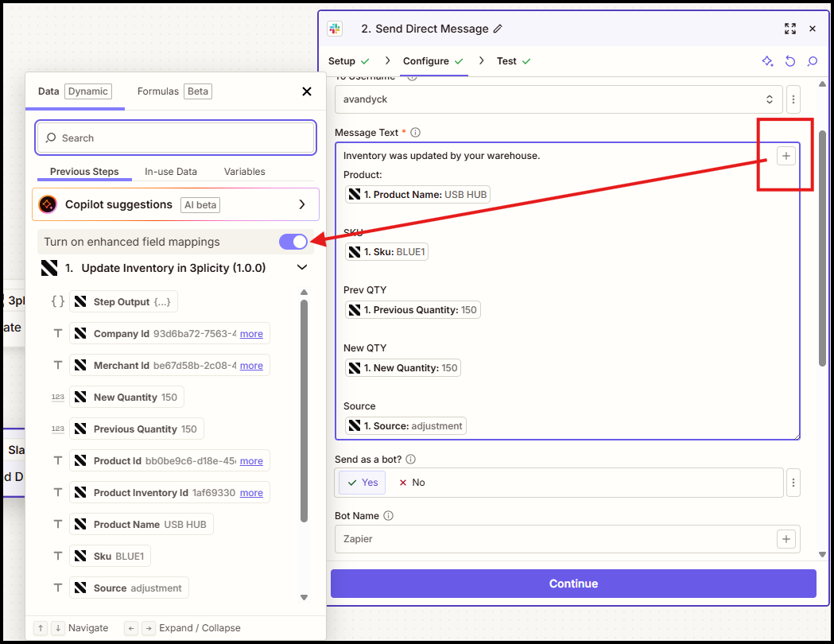Click 'more' link on Merchant Id
The width and height of the screenshot is (834, 644).
pos(251,366)
